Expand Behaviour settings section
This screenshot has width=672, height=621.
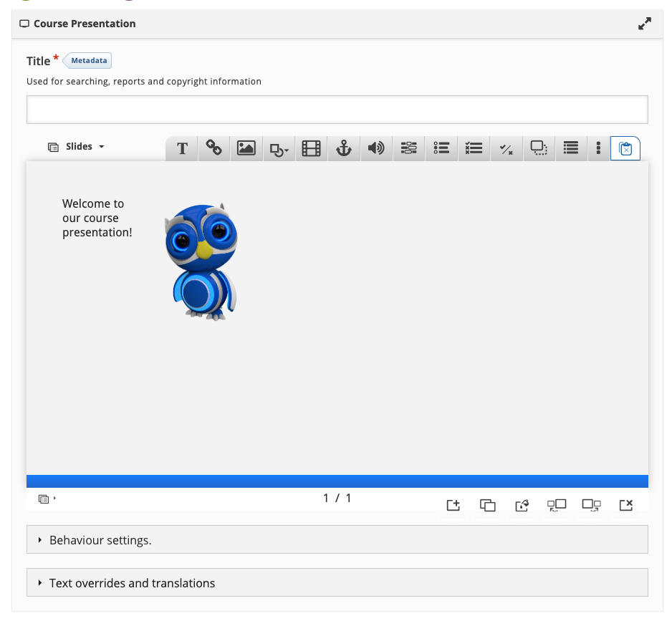click(x=337, y=539)
